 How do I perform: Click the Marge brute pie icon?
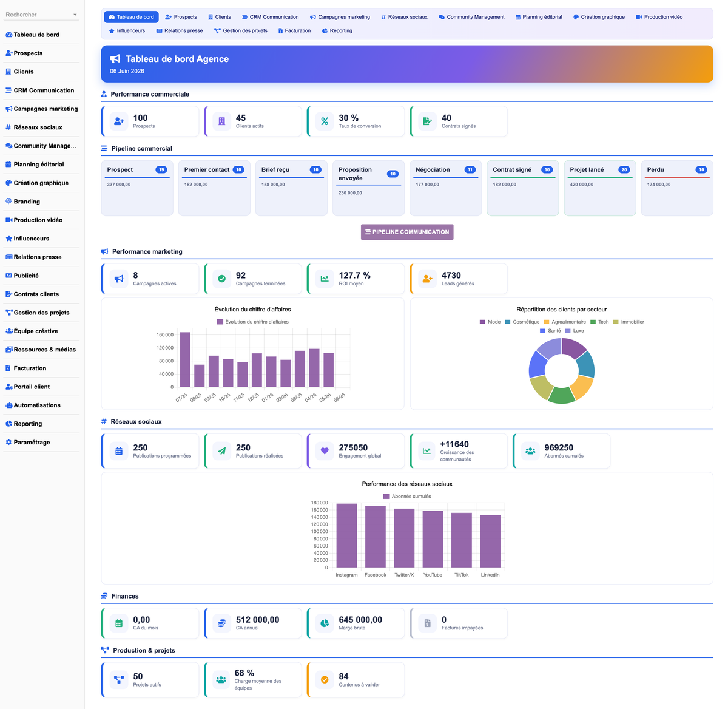pyautogui.click(x=325, y=623)
